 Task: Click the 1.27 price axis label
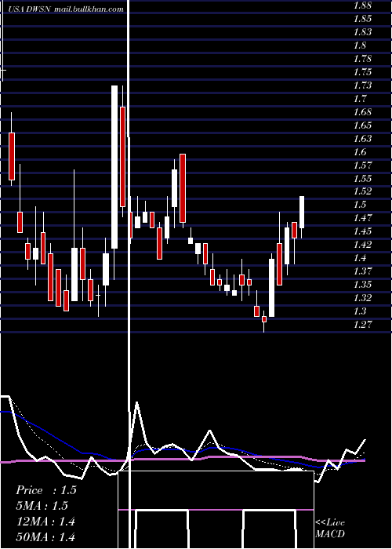362,324
